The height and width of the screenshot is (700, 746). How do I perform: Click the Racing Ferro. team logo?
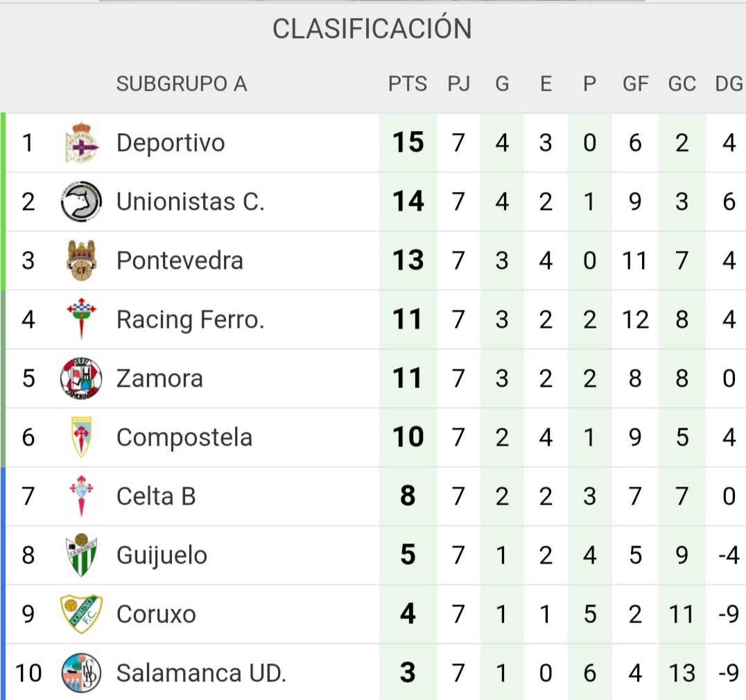pyautogui.click(x=82, y=320)
